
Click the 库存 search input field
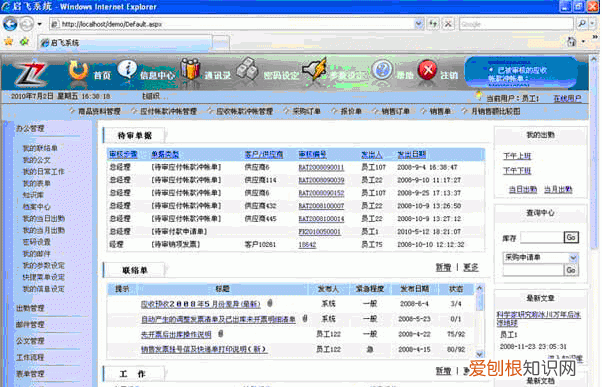[x=542, y=237]
